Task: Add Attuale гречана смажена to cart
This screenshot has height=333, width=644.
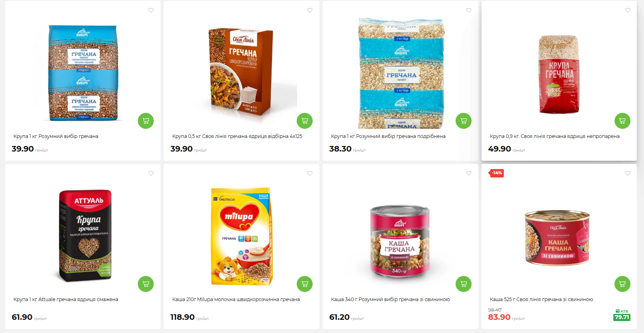Action: [x=146, y=284]
